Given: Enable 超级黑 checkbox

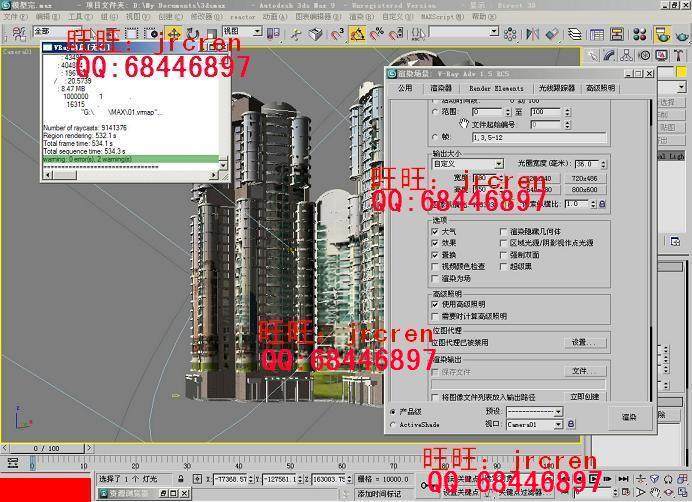Looking at the screenshot, I should tap(503, 267).
